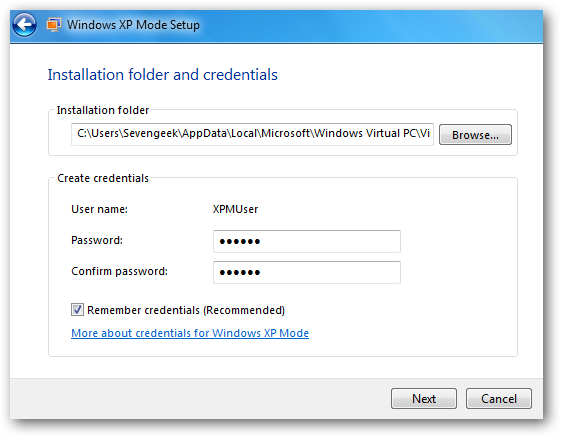Click the Confirm password: label
The image size is (561, 437).
coord(119,271)
